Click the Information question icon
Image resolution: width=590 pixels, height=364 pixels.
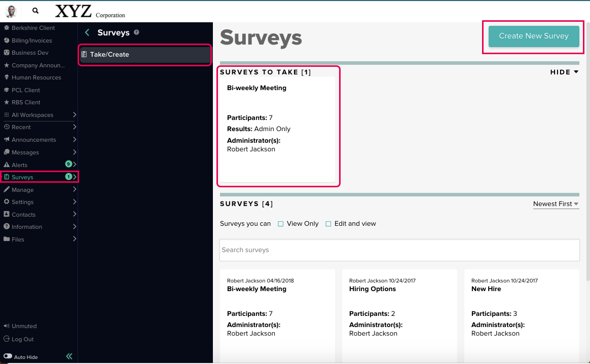(x=7, y=226)
